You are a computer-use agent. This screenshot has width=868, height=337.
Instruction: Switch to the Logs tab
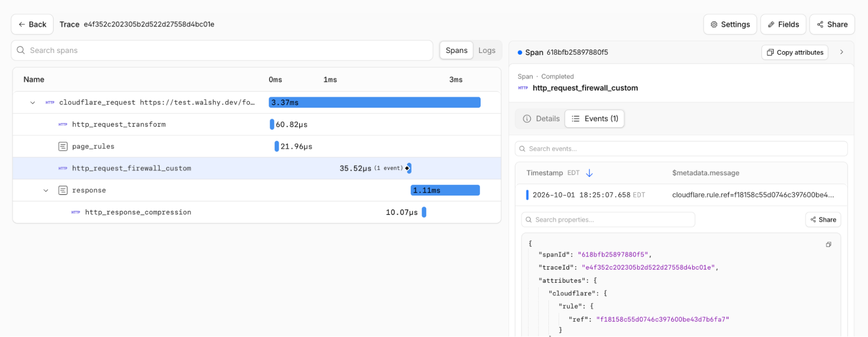point(487,50)
